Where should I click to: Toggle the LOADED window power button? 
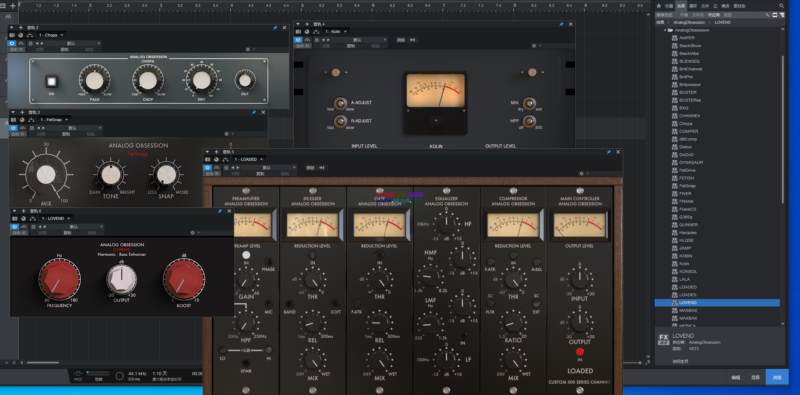[x=208, y=167]
